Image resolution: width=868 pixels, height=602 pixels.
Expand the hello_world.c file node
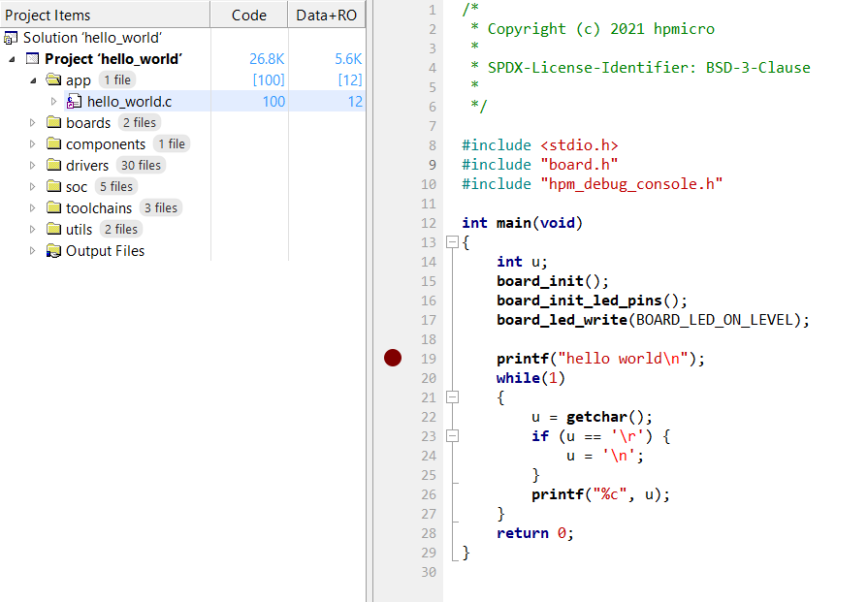53,101
